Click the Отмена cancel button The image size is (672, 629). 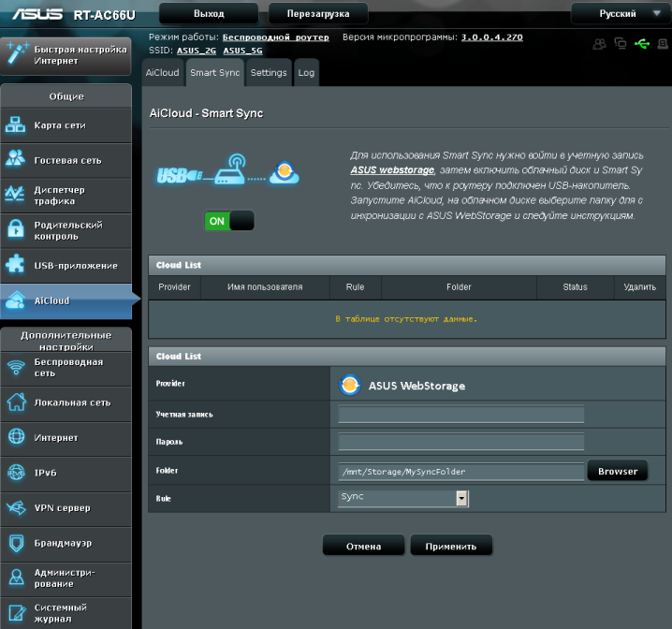(363, 546)
